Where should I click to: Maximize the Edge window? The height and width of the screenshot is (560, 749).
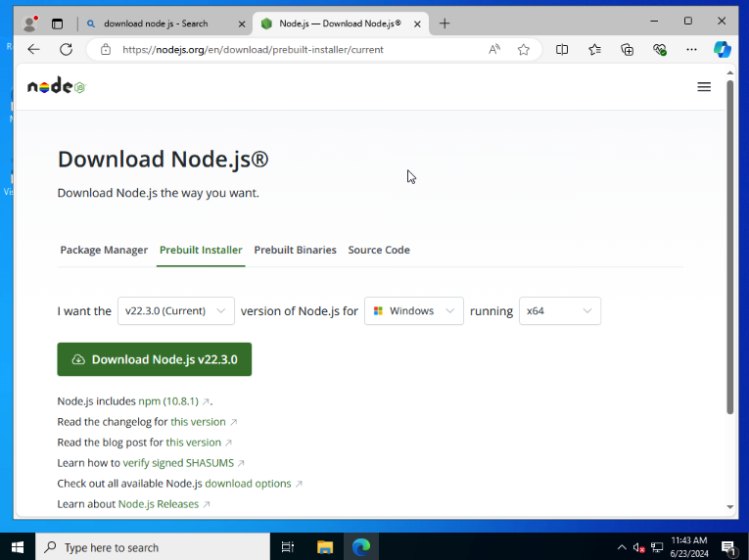tap(688, 21)
